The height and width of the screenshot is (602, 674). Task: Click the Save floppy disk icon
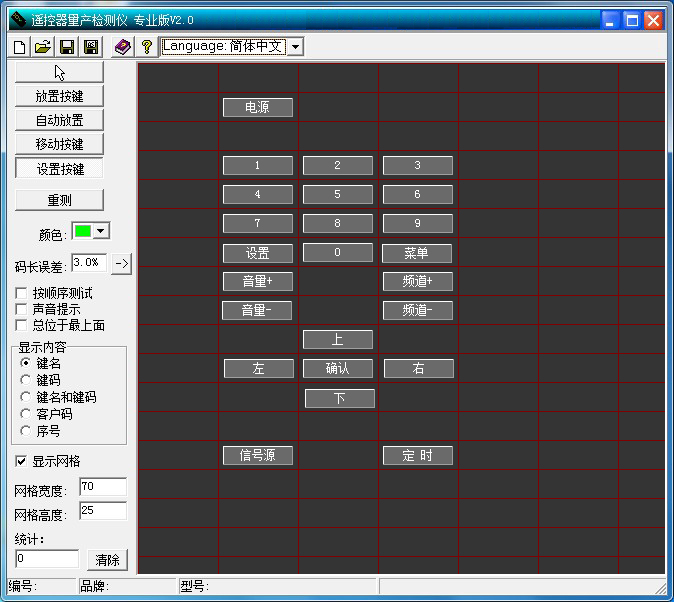pyautogui.click(x=66, y=47)
